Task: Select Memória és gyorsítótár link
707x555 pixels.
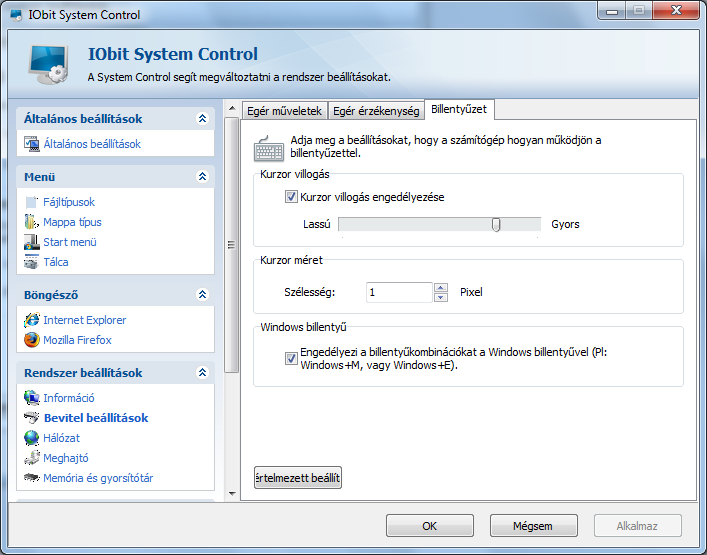Action: pyautogui.click(x=98, y=478)
